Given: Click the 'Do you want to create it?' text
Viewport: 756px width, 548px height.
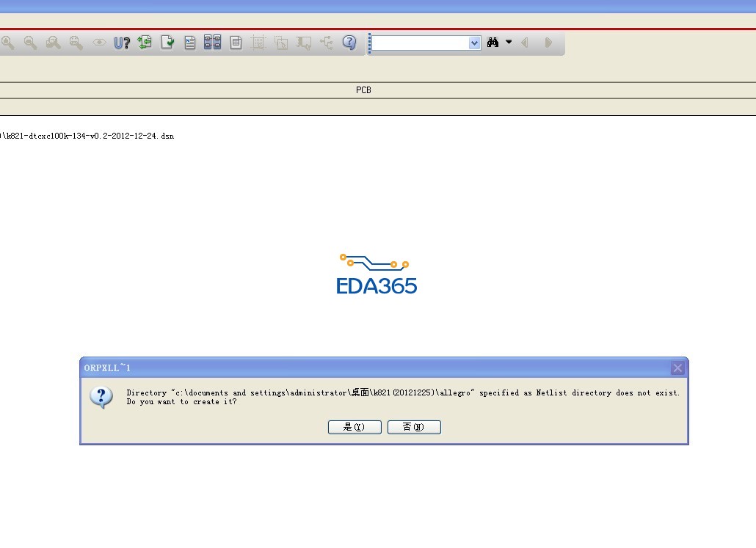Looking at the screenshot, I should [181, 402].
